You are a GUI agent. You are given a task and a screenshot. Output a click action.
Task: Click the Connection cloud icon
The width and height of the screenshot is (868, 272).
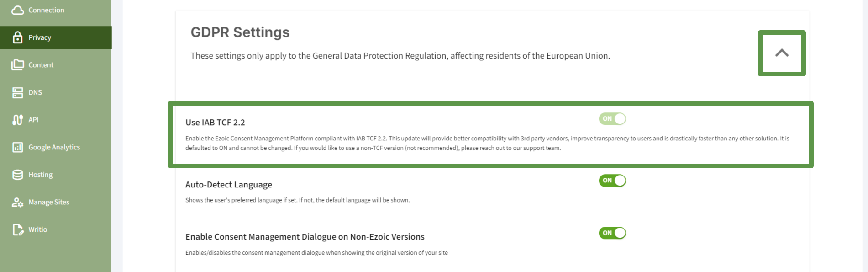point(17,10)
